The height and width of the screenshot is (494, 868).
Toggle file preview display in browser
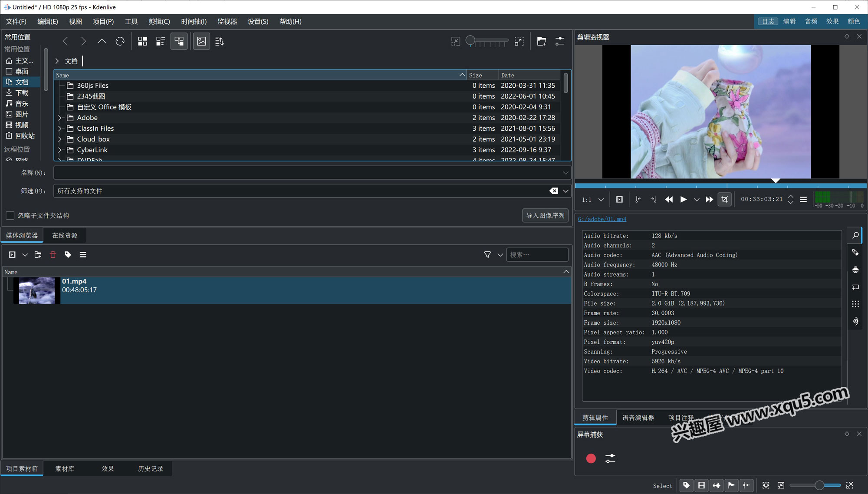tap(201, 41)
